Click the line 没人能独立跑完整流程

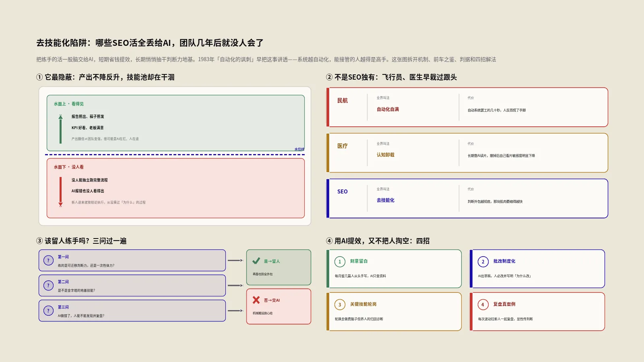coord(90,180)
